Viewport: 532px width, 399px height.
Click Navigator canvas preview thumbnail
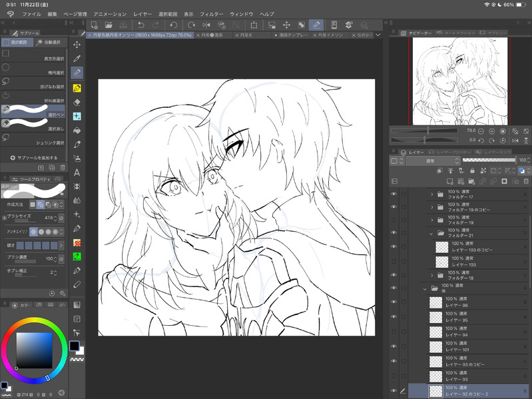(459, 81)
